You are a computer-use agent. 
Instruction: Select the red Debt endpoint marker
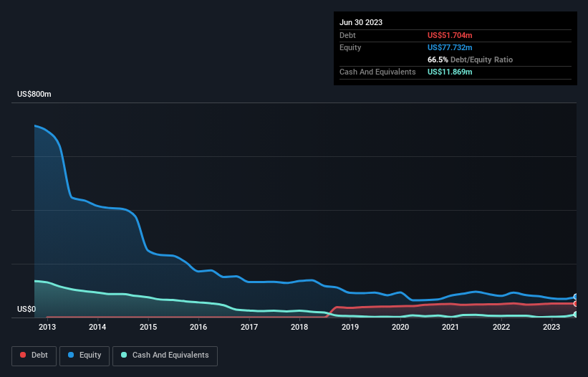tap(576, 303)
